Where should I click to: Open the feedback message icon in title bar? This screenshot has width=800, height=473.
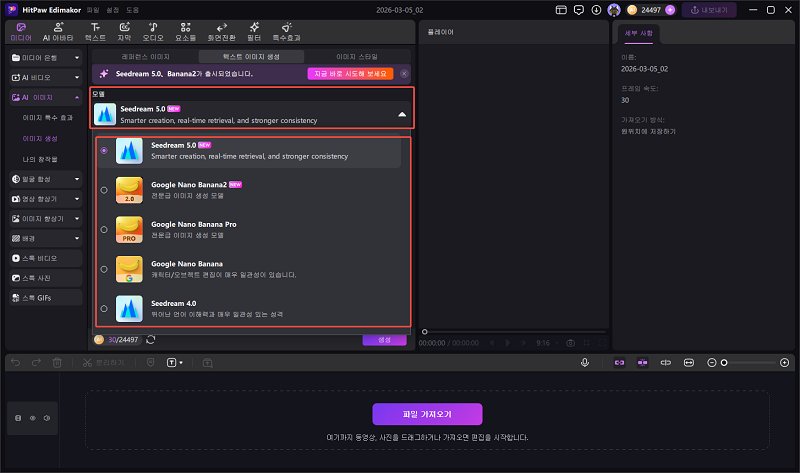click(579, 10)
